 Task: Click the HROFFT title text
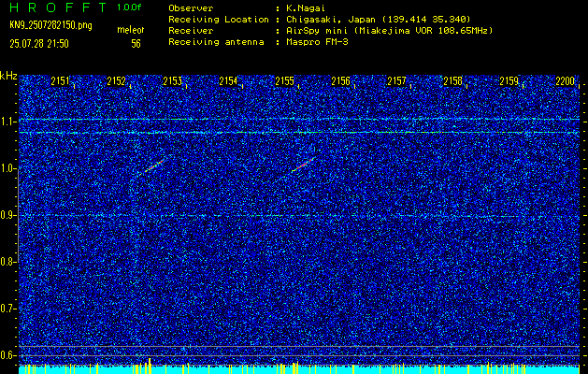(x=58, y=7)
